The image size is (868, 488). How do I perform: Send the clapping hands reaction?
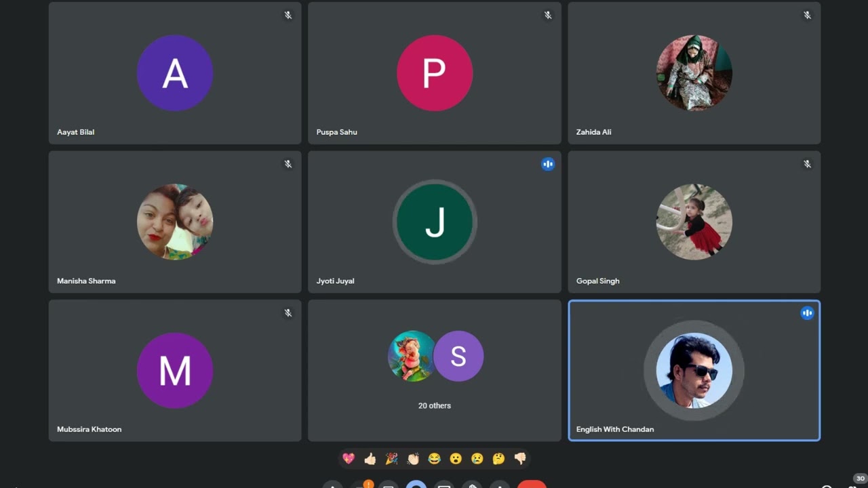[413, 459]
